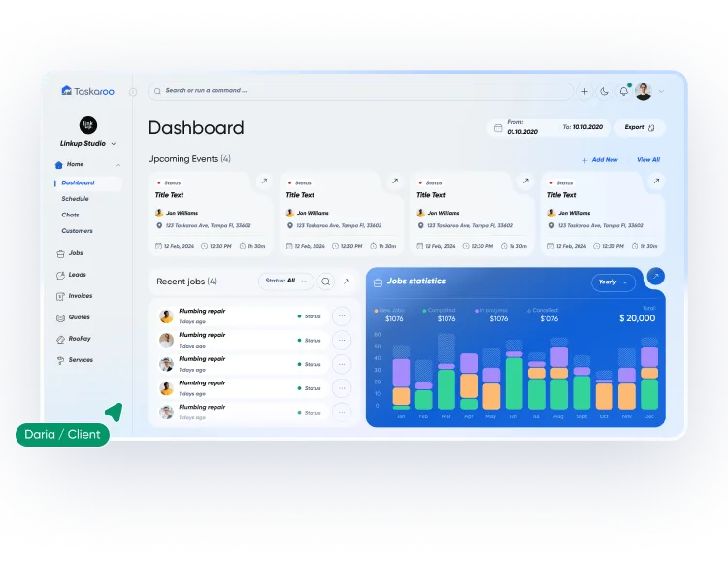
Task: Click the Jun bar in the chart
Action: (513, 375)
